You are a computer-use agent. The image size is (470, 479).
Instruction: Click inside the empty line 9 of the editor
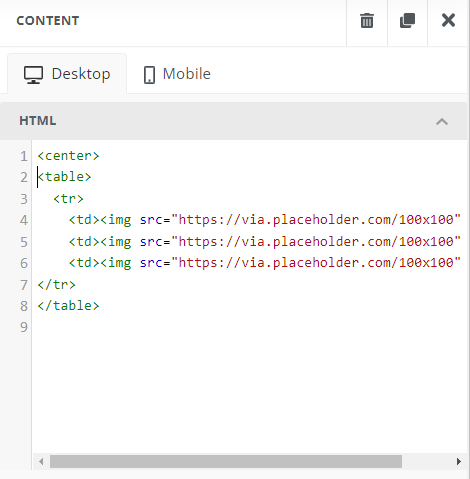coord(248,327)
